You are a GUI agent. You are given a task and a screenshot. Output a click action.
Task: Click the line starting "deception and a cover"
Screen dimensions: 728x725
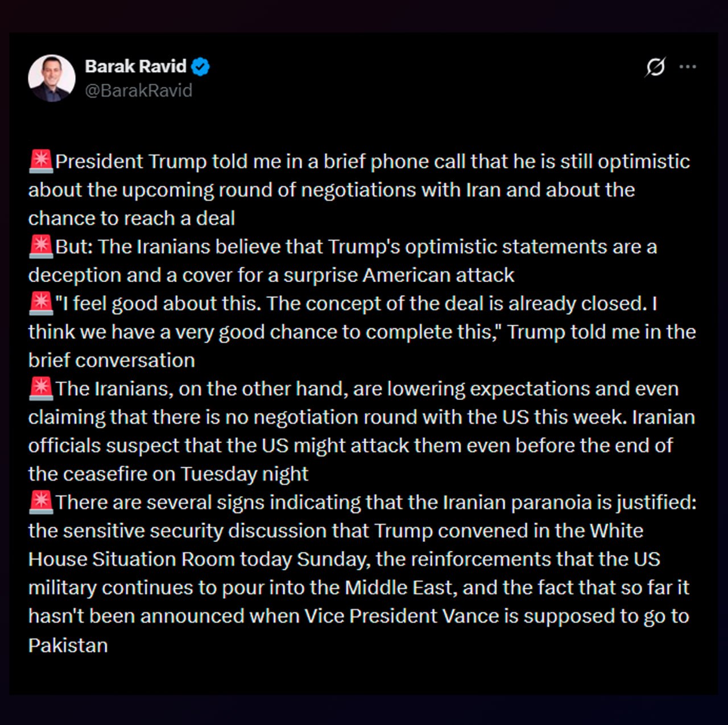click(x=271, y=275)
